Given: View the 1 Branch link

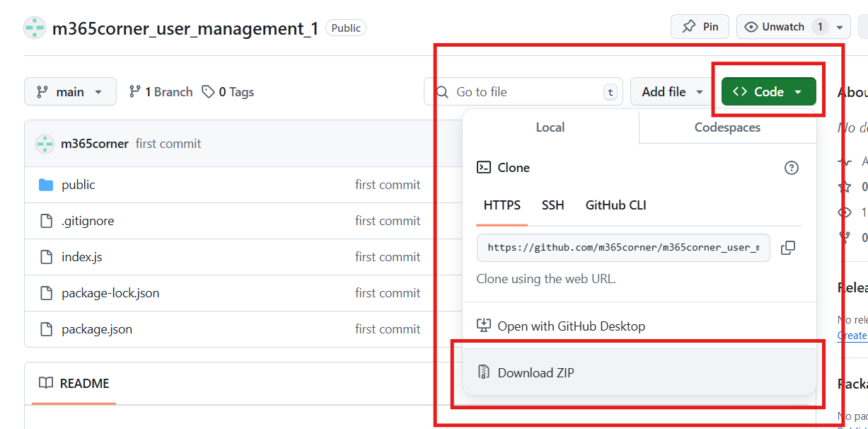Looking at the screenshot, I should click(161, 92).
